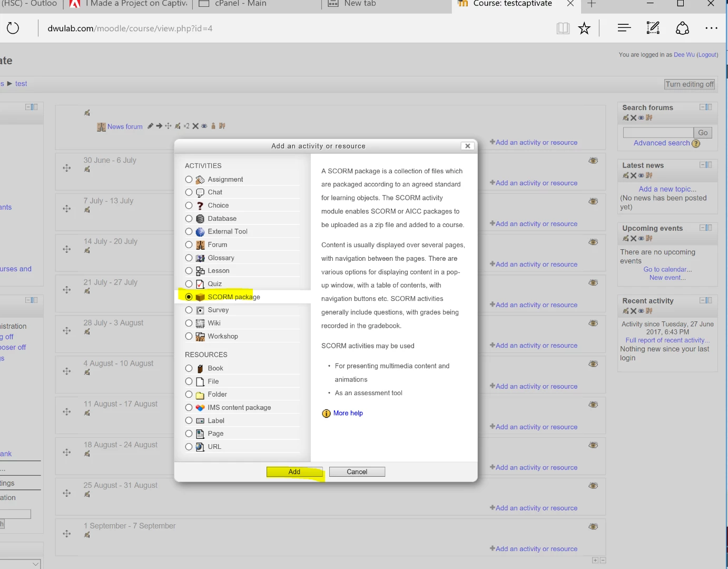Screen dimensions: 728x569
Task: Click the Add button in dialog
Action: (x=294, y=472)
